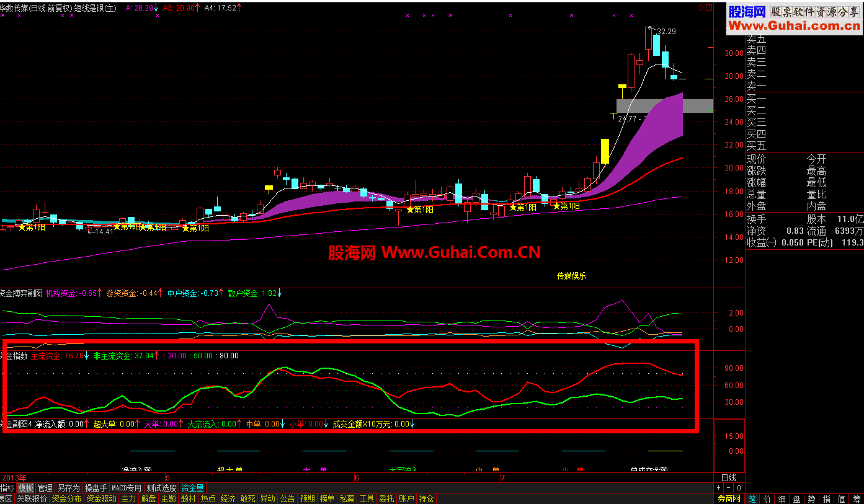This screenshot has width=864, height=504.
Task: Click the split-panel icon at chart top-right
Action: coord(709,8)
